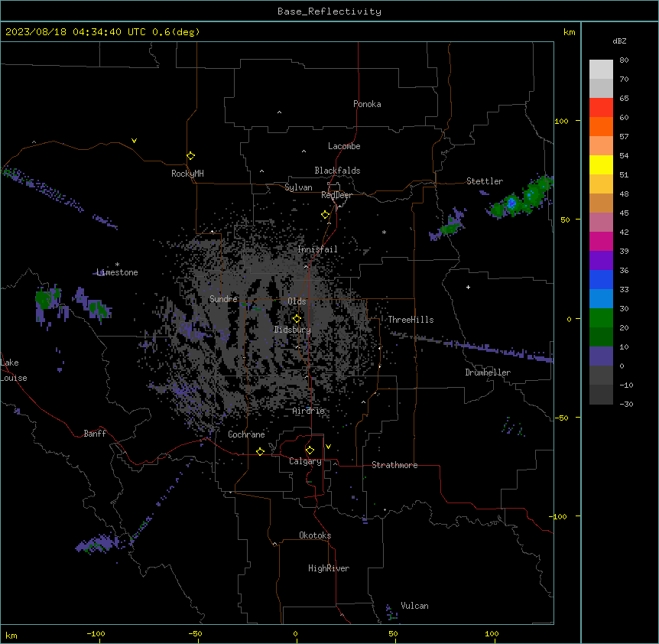Pick the dark green 10-20 dBZ swatch
Image resolution: width=659 pixels, height=644 pixels.
pyautogui.click(x=601, y=337)
